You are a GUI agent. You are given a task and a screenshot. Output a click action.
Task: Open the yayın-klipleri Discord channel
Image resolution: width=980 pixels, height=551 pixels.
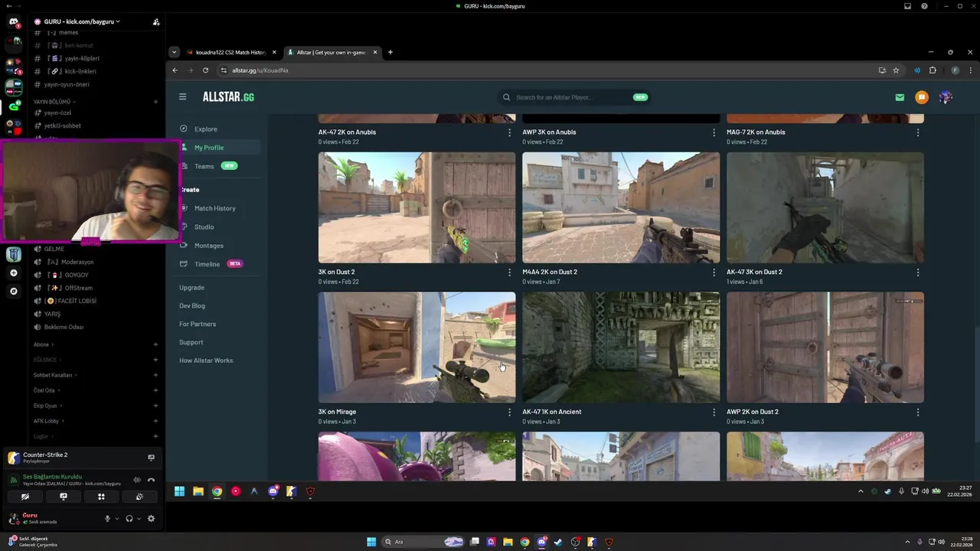point(82,58)
